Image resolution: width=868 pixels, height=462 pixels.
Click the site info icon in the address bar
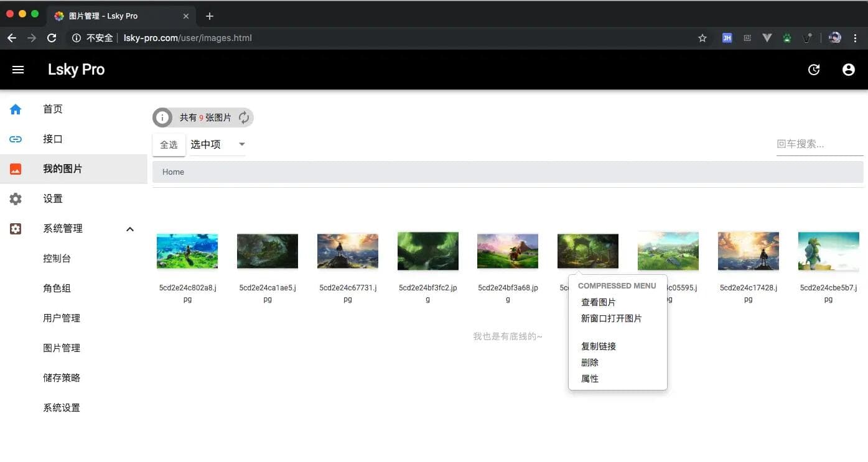(x=77, y=38)
